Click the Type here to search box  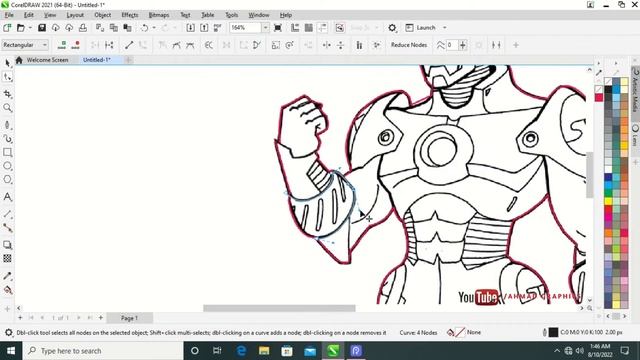[102, 351]
